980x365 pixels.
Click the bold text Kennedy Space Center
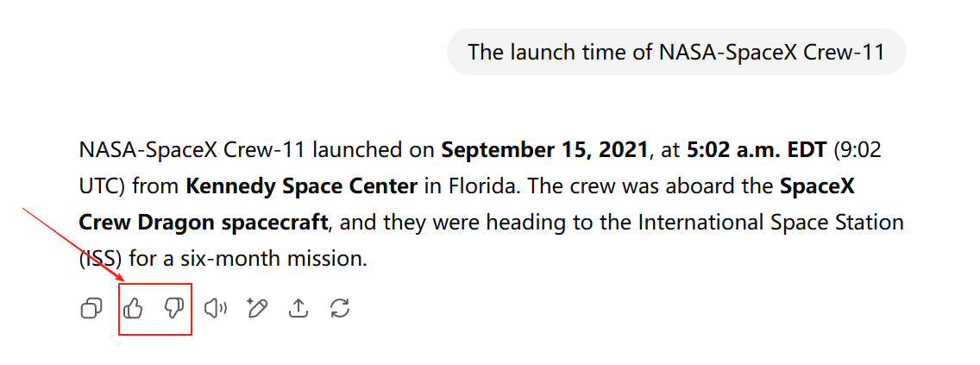(x=302, y=186)
